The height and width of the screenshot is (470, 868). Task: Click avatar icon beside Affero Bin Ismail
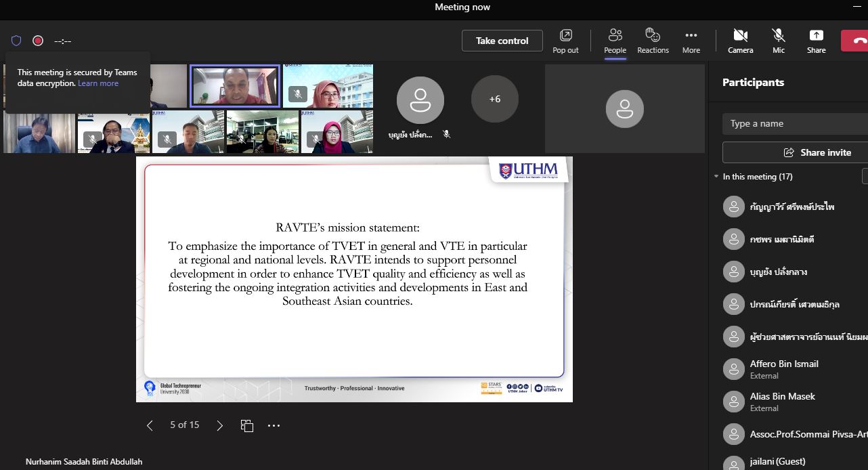point(734,369)
